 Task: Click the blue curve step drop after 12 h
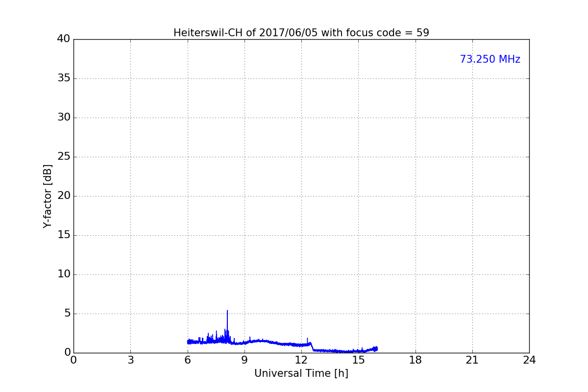[x=312, y=346]
